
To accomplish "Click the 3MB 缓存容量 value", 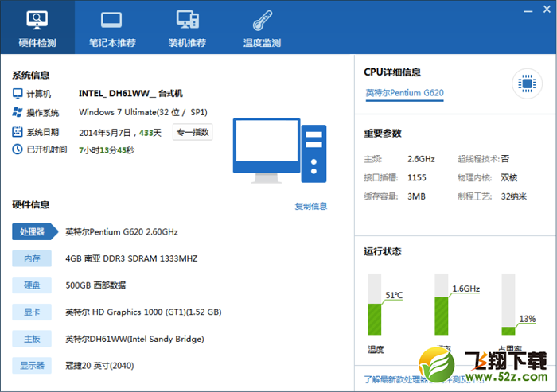I will pos(416,196).
